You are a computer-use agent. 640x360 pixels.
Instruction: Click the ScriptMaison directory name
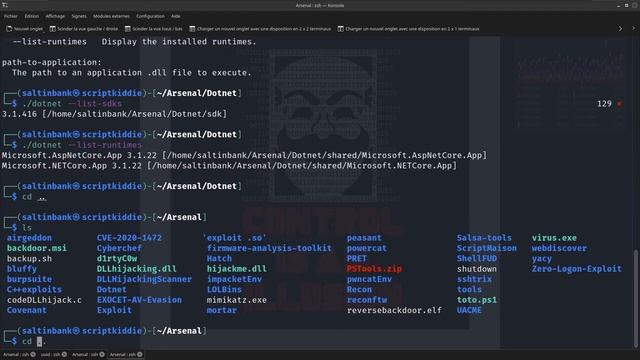[x=487, y=248]
